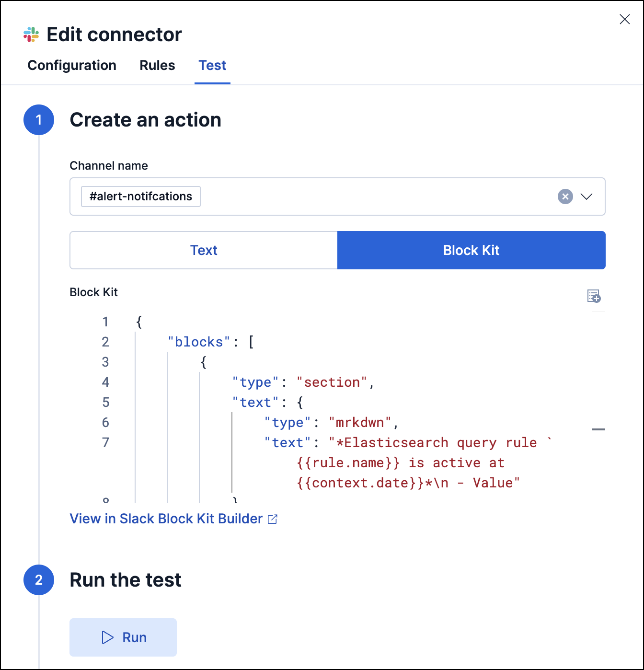
Task: Select the Block Kit message format
Action: click(471, 250)
